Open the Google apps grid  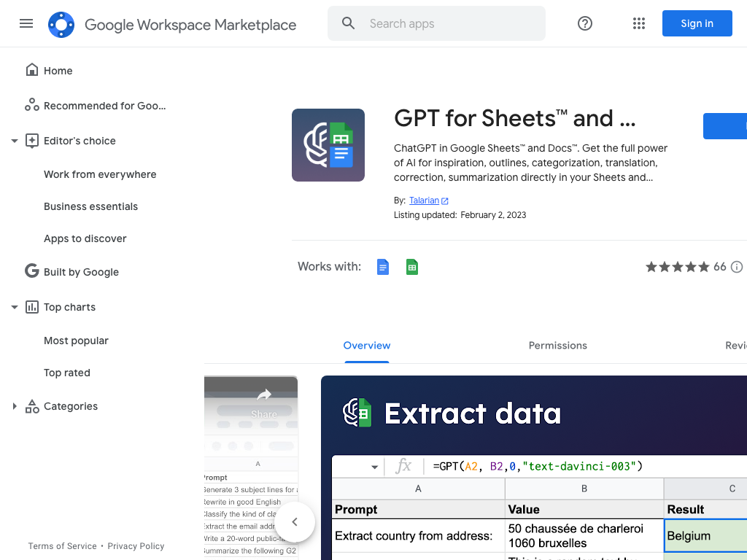pyautogui.click(x=639, y=23)
